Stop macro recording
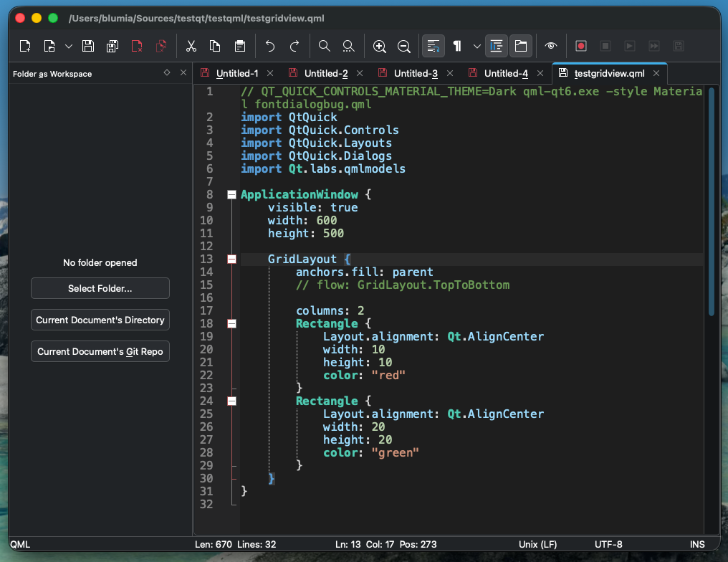This screenshot has height=562, width=728. 605,46
